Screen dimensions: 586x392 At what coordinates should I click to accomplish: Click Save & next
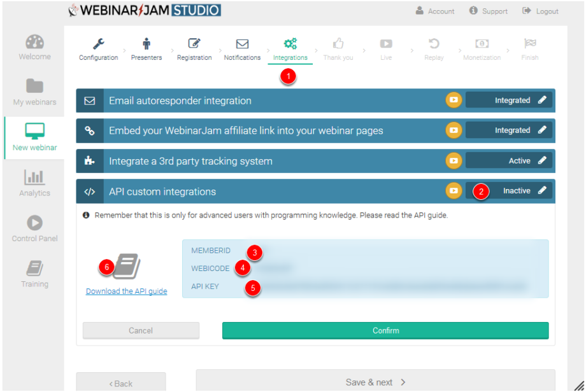(375, 382)
